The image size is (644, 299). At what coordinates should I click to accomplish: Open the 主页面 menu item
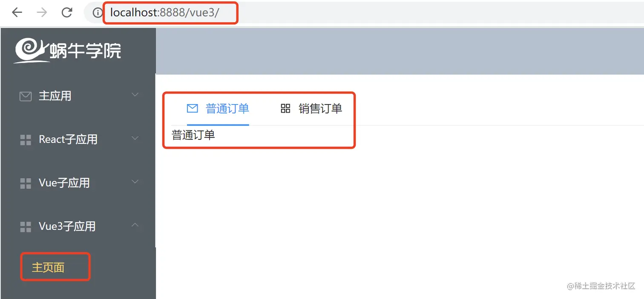48,267
